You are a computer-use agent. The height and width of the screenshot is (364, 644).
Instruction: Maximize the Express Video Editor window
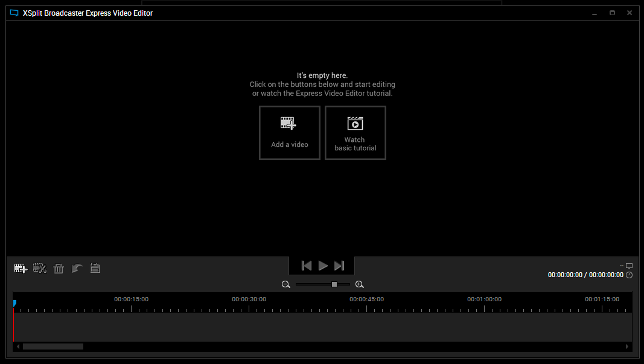click(x=612, y=13)
